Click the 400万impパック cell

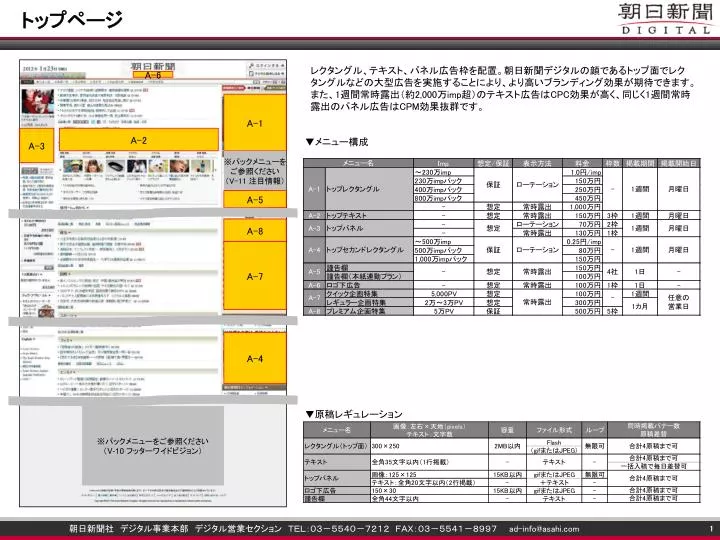point(444,189)
